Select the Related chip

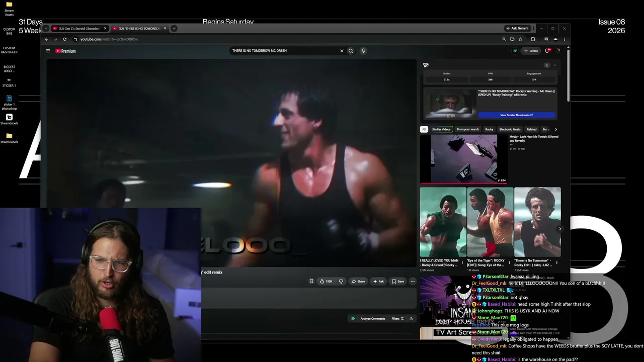(531, 129)
